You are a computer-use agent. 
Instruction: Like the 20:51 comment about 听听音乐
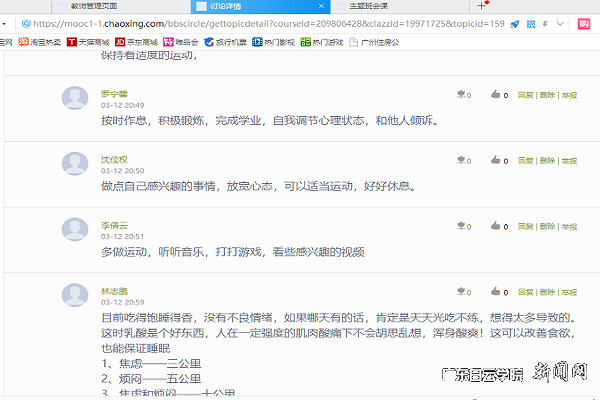point(496,226)
